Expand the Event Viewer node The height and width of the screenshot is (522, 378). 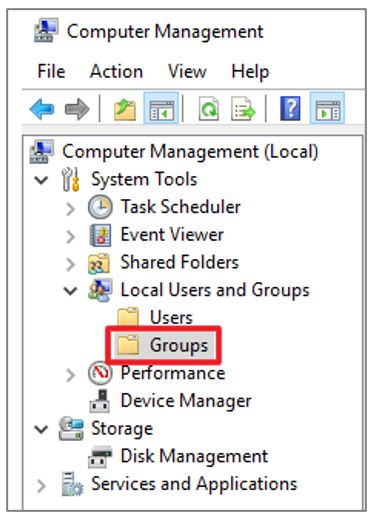click(x=70, y=236)
